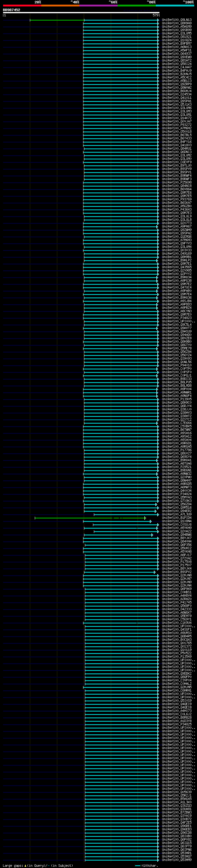Select the UniRef100_B8YJK7 label

tap(177, 538)
